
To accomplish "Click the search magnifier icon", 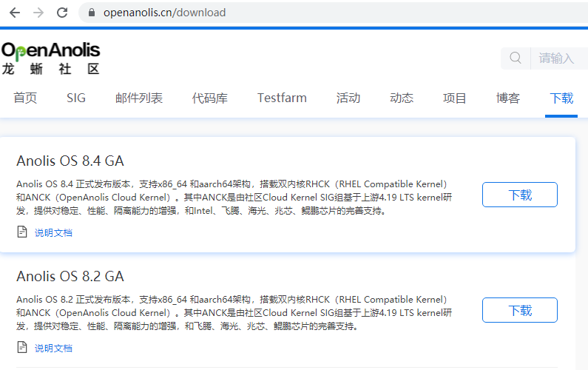I will (516, 58).
